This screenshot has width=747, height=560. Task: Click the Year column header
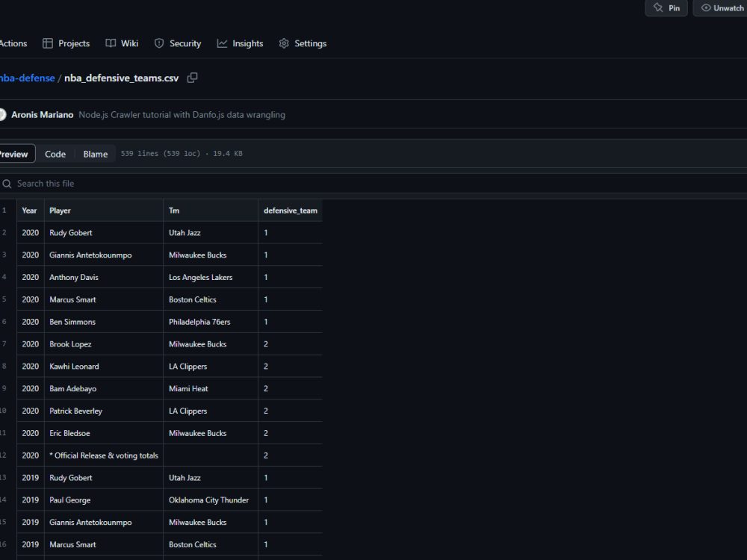coord(31,211)
